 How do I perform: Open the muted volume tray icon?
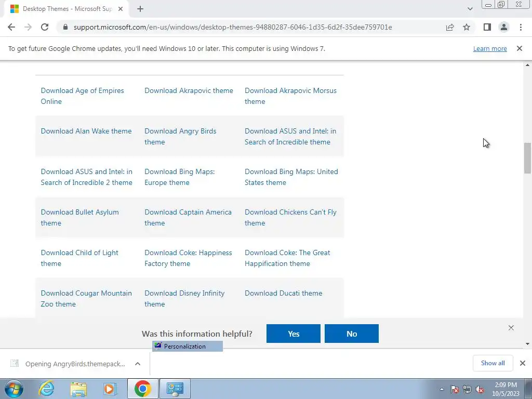480,389
